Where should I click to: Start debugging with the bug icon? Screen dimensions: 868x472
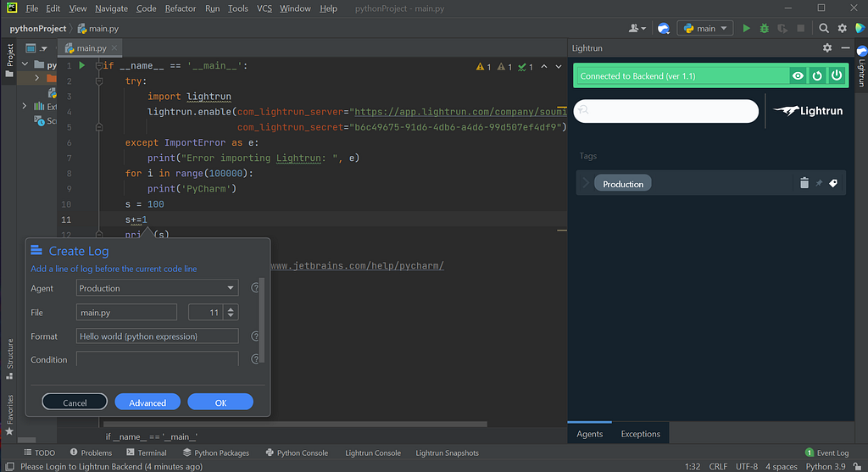(x=764, y=28)
